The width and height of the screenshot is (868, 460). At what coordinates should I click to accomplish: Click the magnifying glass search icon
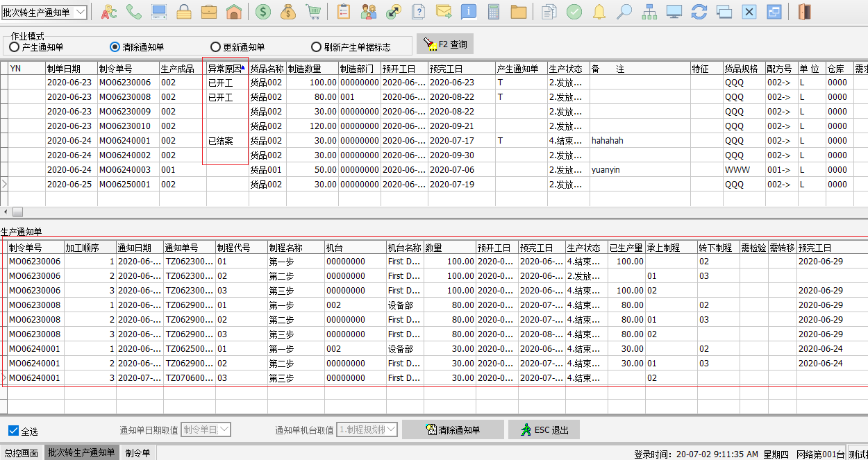coord(624,12)
